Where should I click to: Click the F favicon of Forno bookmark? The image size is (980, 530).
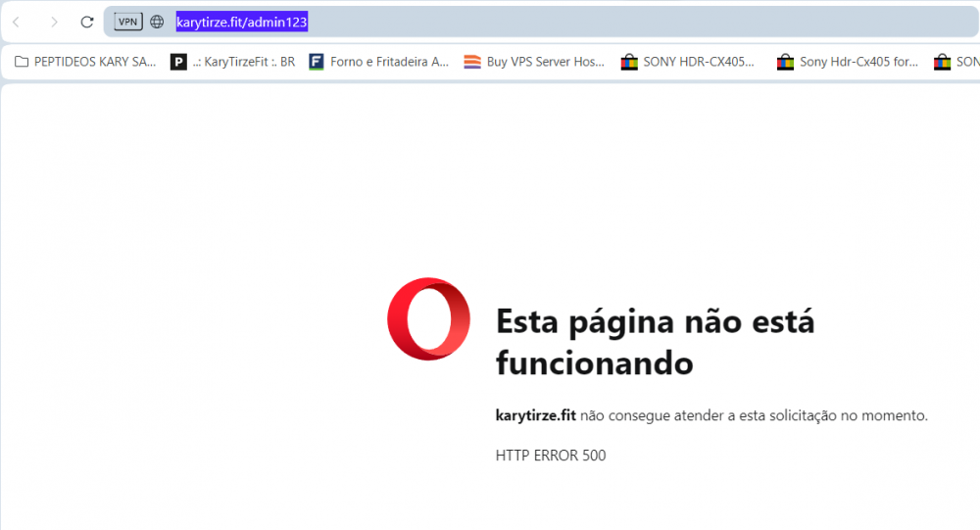pyautogui.click(x=317, y=62)
